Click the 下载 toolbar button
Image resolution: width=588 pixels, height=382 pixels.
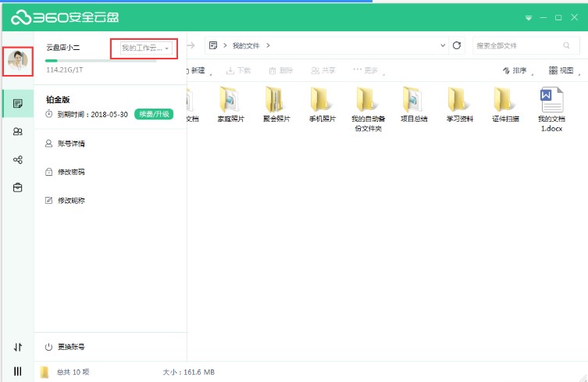[x=238, y=70]
